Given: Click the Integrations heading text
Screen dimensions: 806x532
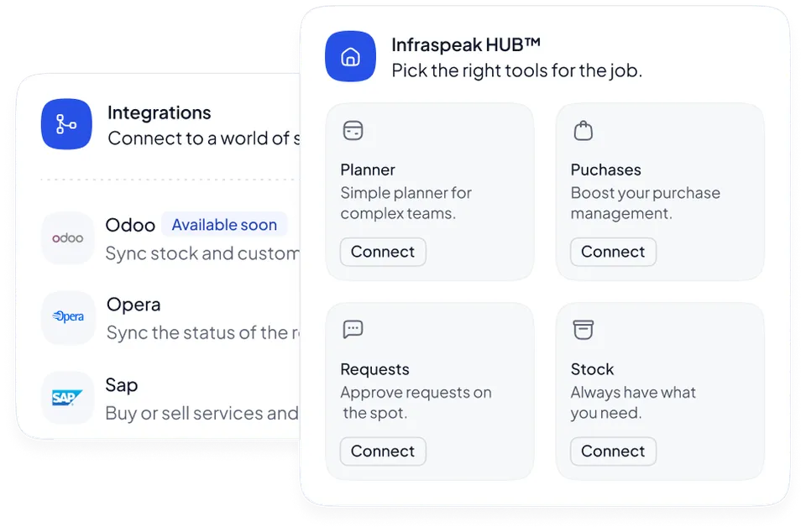Looking at the screenshot, I should [160, 113].
